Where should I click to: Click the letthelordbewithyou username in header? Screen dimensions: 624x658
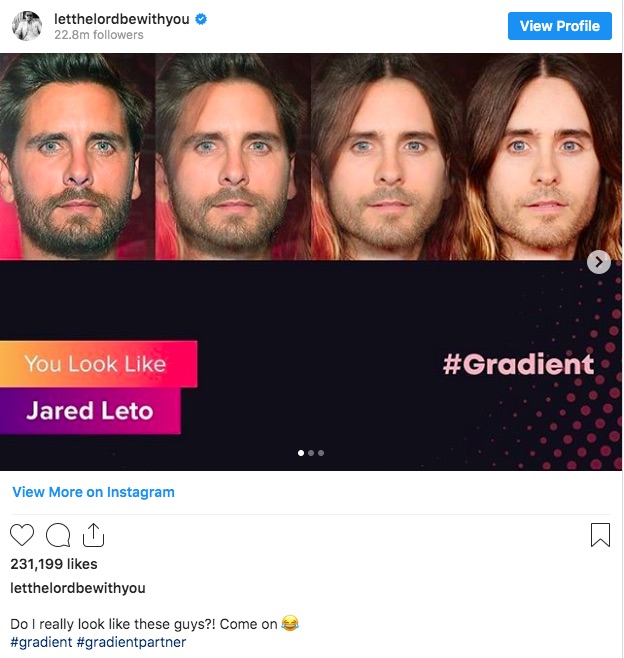[122, 19]
